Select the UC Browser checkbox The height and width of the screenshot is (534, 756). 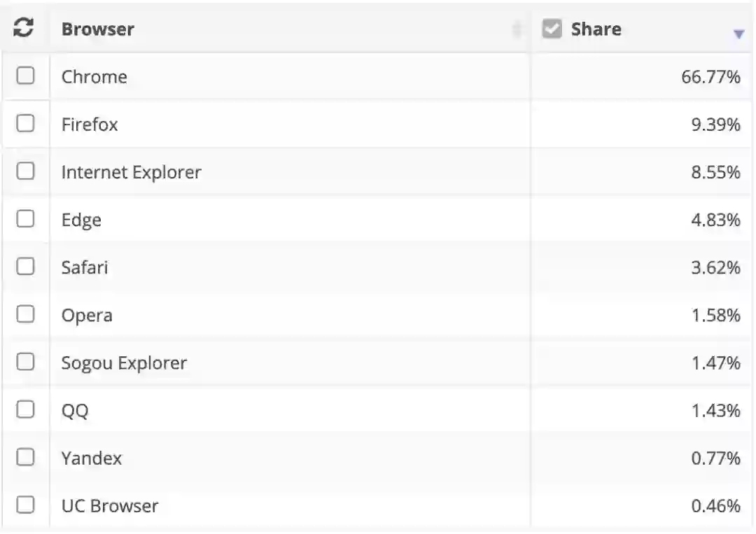[x=25, y=505]
